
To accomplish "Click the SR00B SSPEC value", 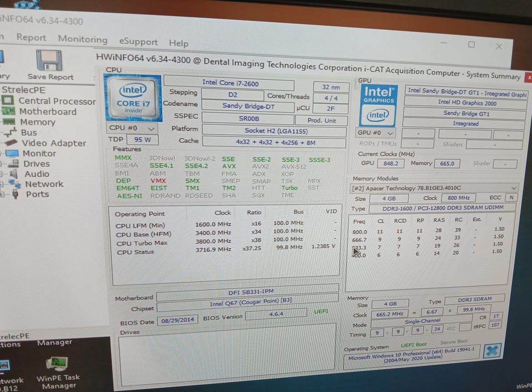I will (x=248, y=119).
